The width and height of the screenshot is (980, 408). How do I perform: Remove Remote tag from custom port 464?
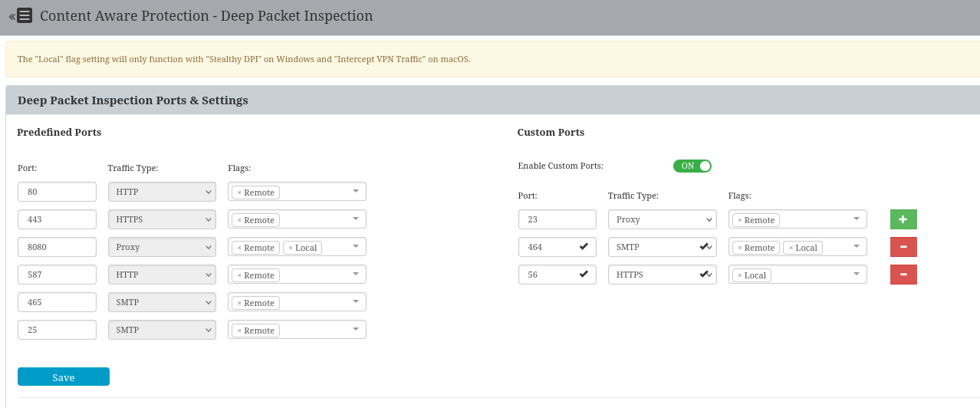click(739, 248)
